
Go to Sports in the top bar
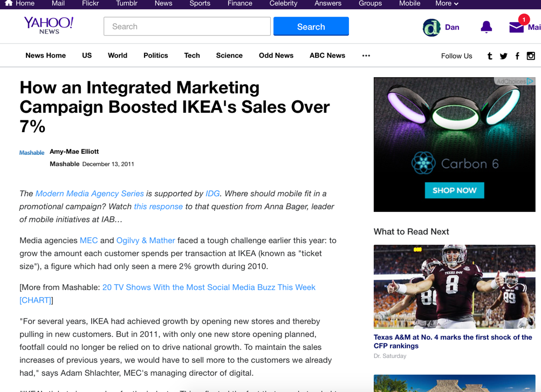pos(200,3)
